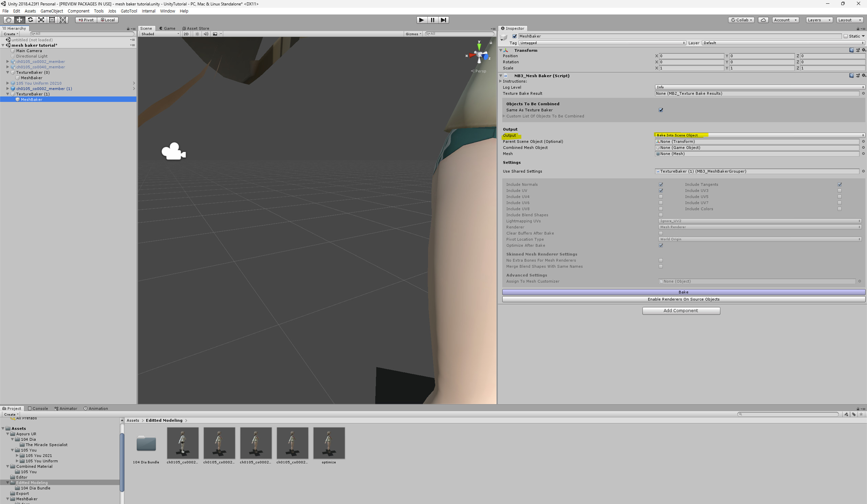Click the Bake button

(x=683, y=292)
